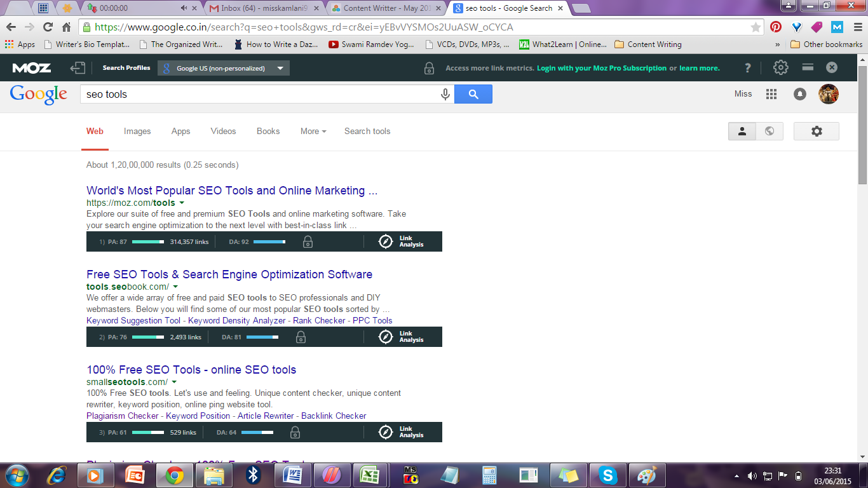Image resolution: width=868 pixels, height=488 pixels.
Task: Click the blue Google search button
Action: coord(473,94)
